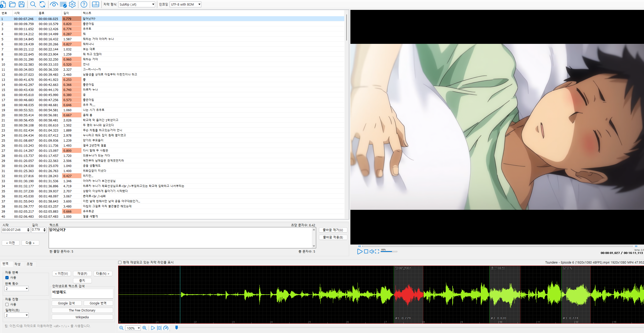Image resolution: width=644 pixels, height=333 pixels.
Task: Select subtitle row 37 이런 날에
Action: click(172, 201)
